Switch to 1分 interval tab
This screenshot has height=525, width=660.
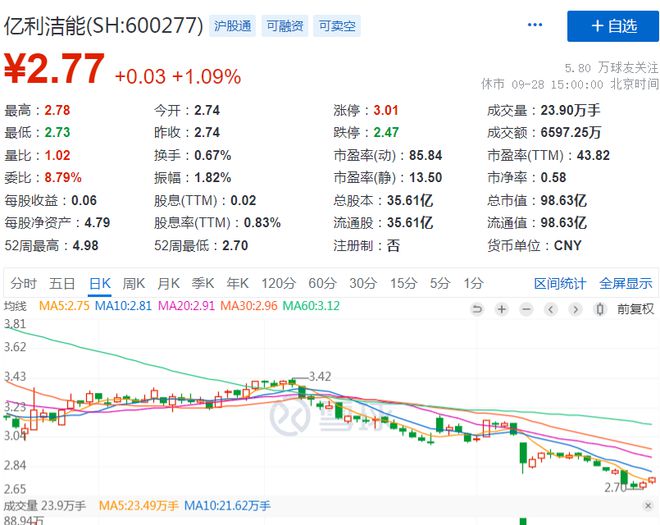click(x=474, y=283)
